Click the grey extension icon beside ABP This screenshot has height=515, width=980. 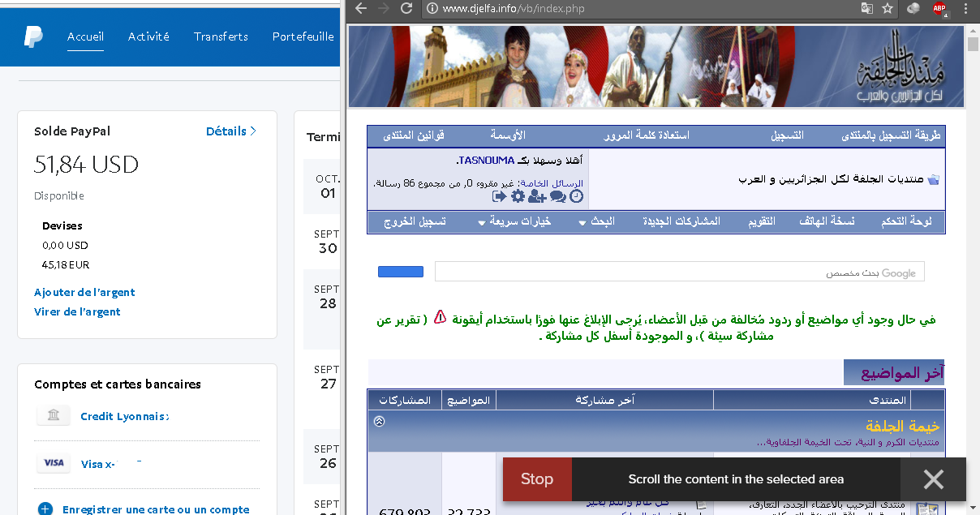coord(913,9)
